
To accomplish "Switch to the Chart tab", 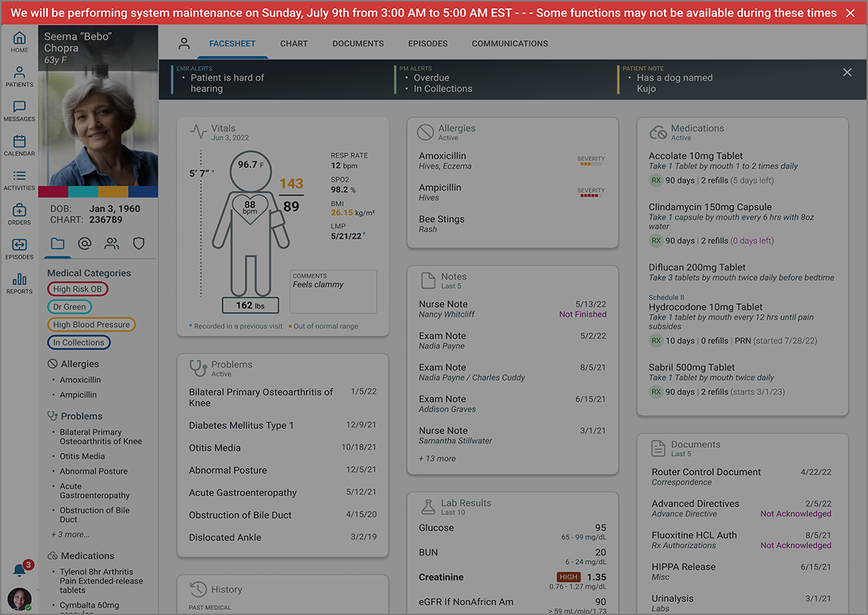I will [294, 43].
